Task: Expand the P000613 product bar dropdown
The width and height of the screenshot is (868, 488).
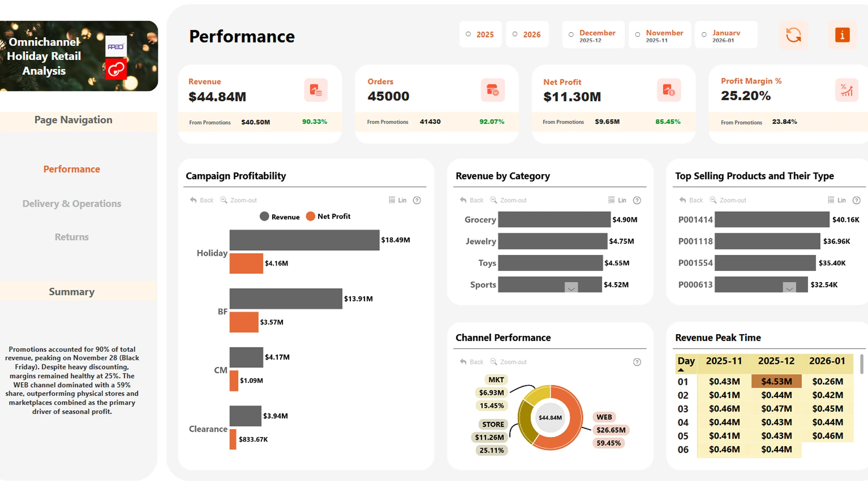Action: pos(789,288)
